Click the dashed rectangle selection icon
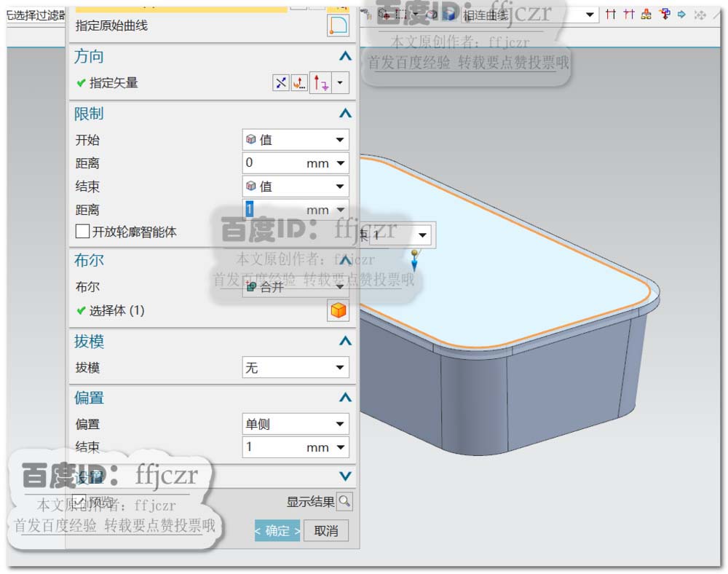Screen dimensions: 728x574 coord(401,15)
